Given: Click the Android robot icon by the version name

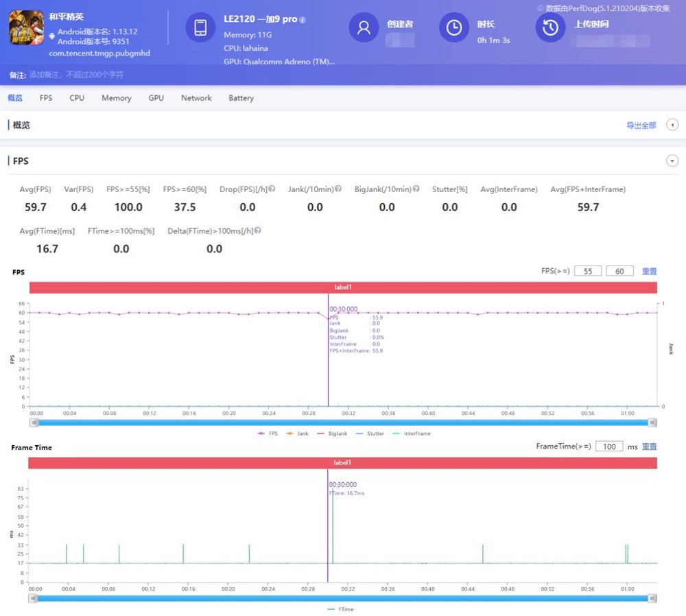Looking at the screenshot, I should point(52,36).
